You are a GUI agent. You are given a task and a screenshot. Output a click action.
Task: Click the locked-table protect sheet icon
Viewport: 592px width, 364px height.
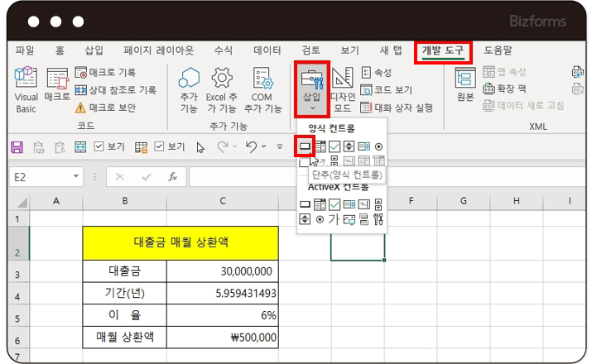(x=142, y=147)
